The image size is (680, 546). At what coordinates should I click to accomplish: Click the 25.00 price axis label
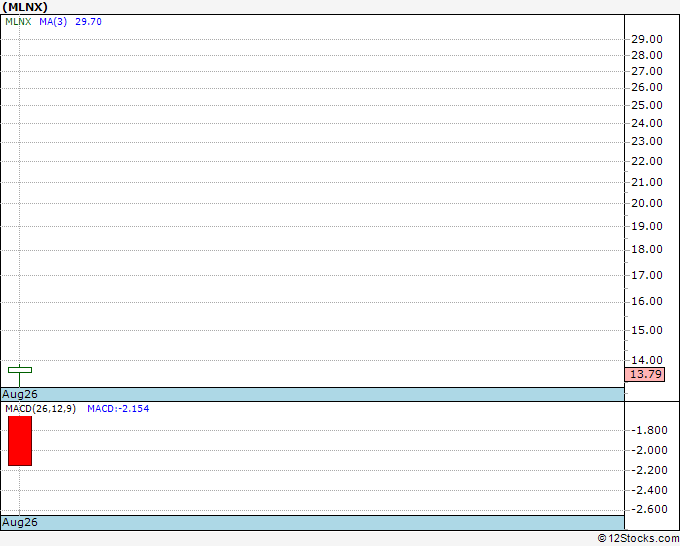pos(647,105)
